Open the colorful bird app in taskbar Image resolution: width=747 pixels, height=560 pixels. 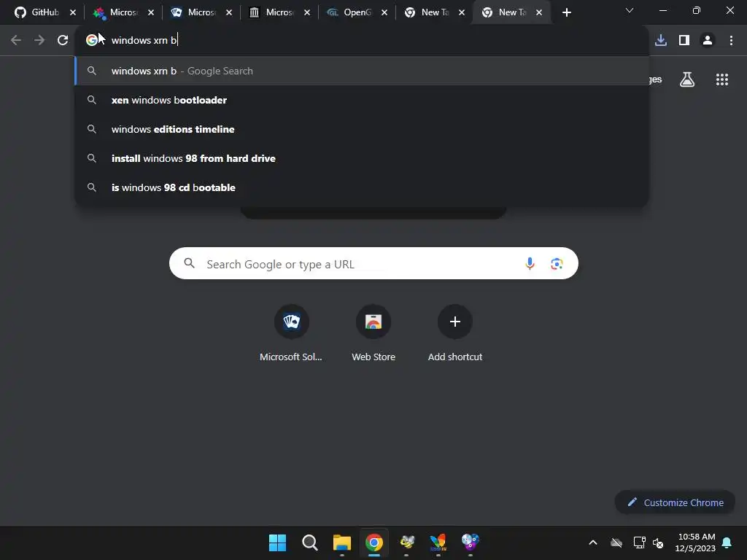click(x=438, y=542)
